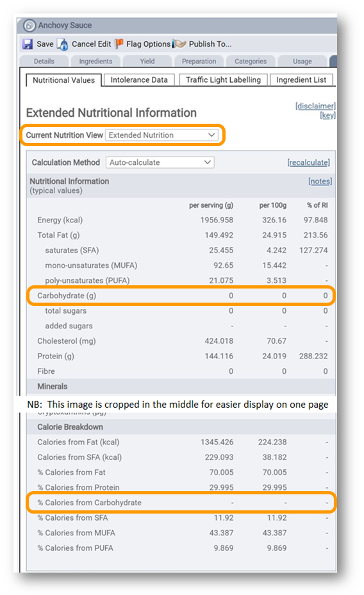364x595 pixels.
Task: Click the Minerals section header
Action: pos(53,386)
